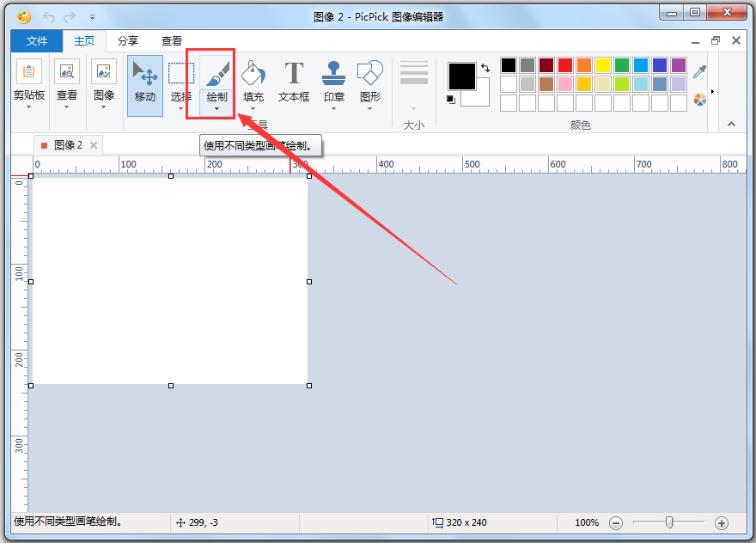Image resolution: width=756 pixels, height=543 pixels.
Task: Click the 查看 magnifier icon in ribbon
Action: click(x=66, y=72)
